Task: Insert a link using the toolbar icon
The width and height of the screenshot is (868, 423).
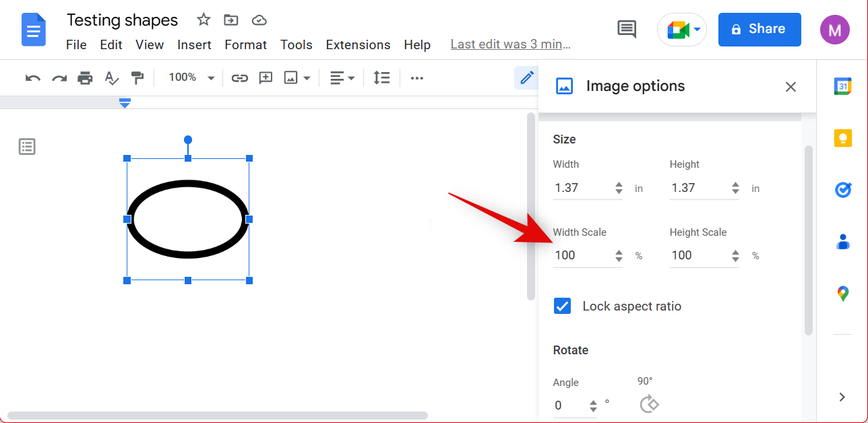Action: 239,78
